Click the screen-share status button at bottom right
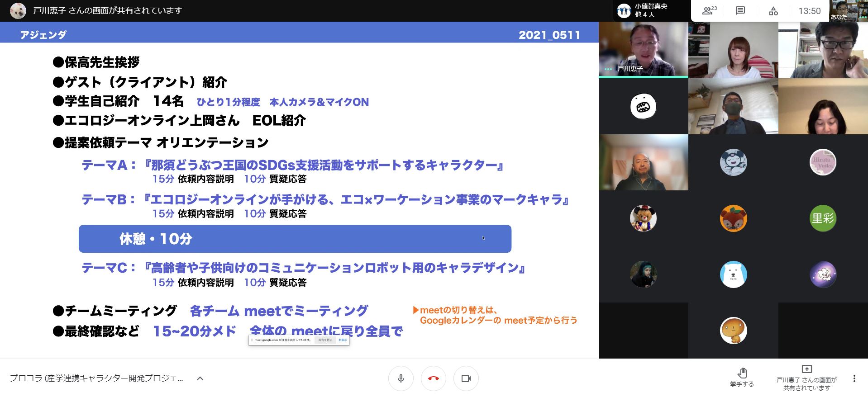The width and height of the screenshot is (868, 397). [x=806, y=378]
